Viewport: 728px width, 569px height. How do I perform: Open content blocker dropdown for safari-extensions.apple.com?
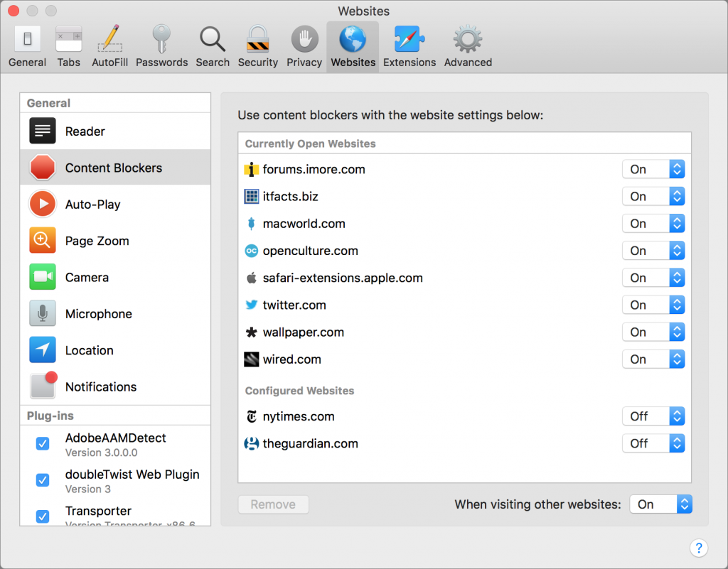click(653, 278)
